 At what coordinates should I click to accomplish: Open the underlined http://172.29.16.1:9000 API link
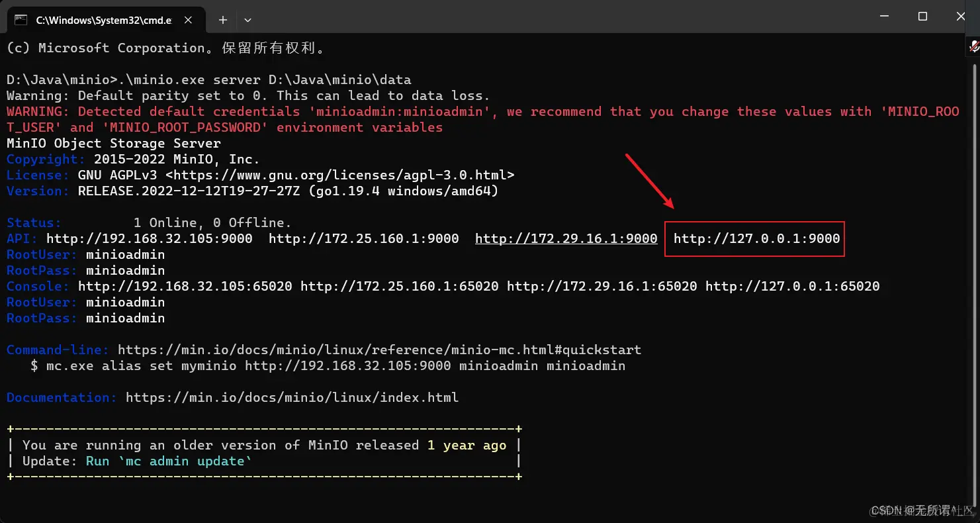pos(566,238)
